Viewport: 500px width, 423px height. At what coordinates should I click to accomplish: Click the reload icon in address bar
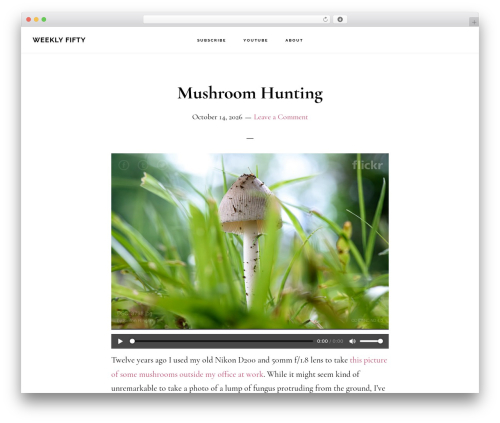point(325,19)
